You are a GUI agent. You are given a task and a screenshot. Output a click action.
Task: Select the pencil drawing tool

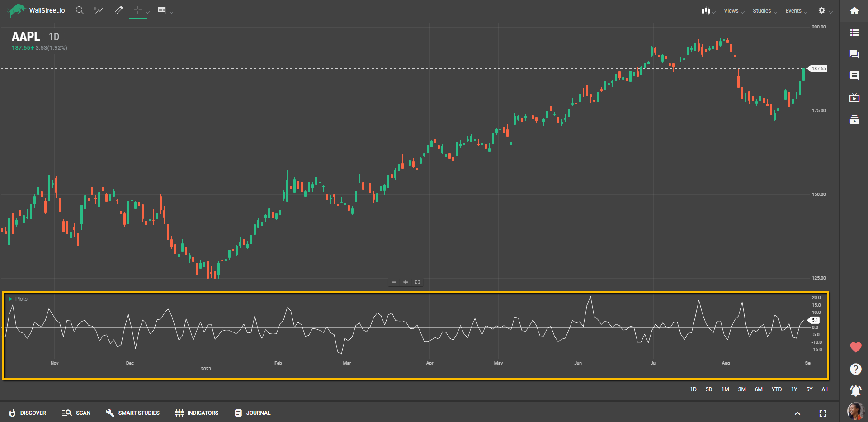click(118, 10)
